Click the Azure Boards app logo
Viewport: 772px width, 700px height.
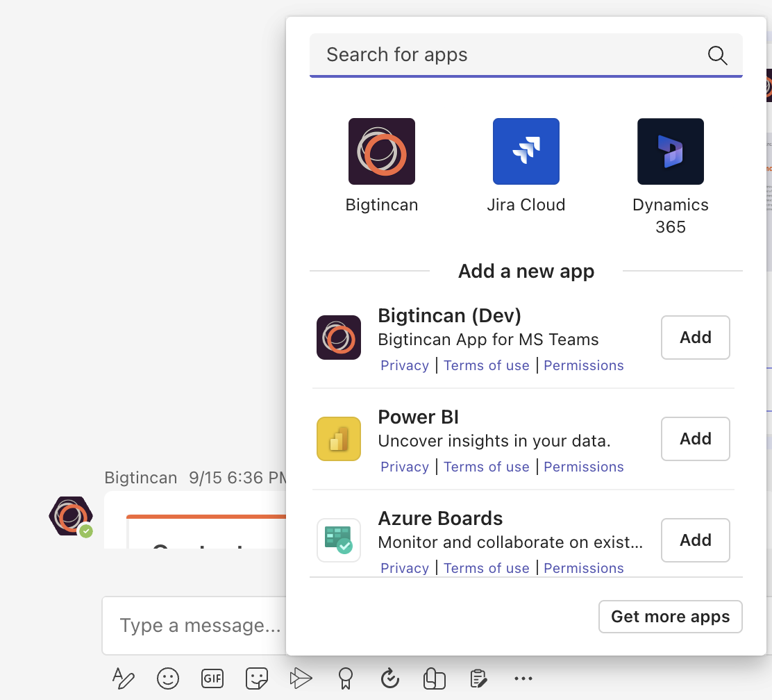click(x=339, y=540)
